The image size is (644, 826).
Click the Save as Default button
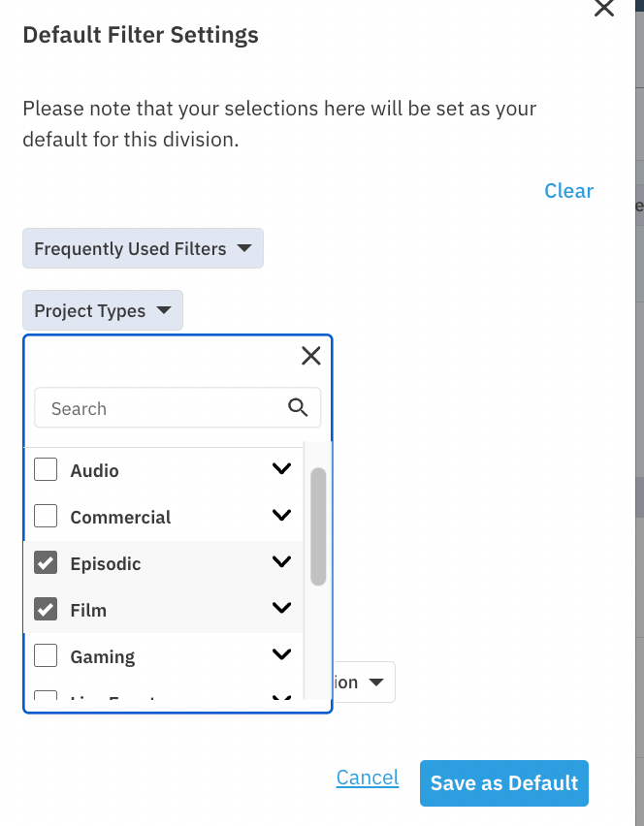pos(504,782)
